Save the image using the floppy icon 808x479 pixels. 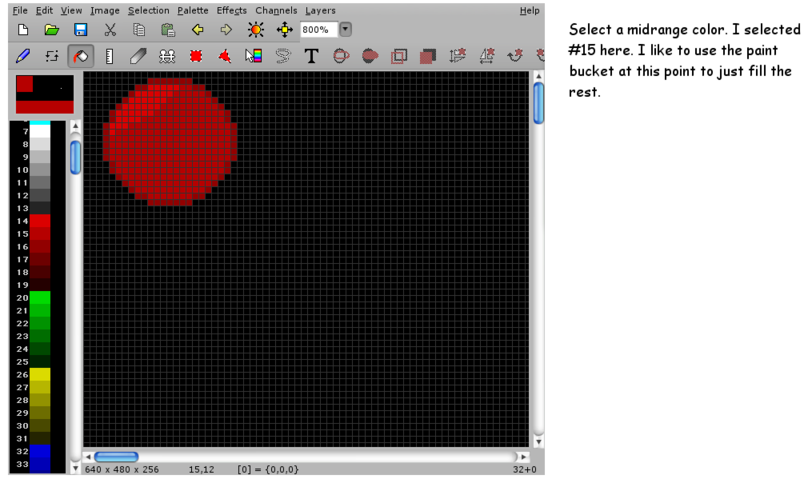coord(80,30)
